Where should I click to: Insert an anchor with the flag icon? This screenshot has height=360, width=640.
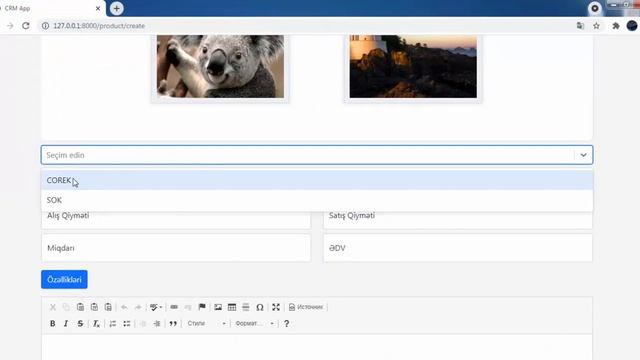tap(202, 307)
